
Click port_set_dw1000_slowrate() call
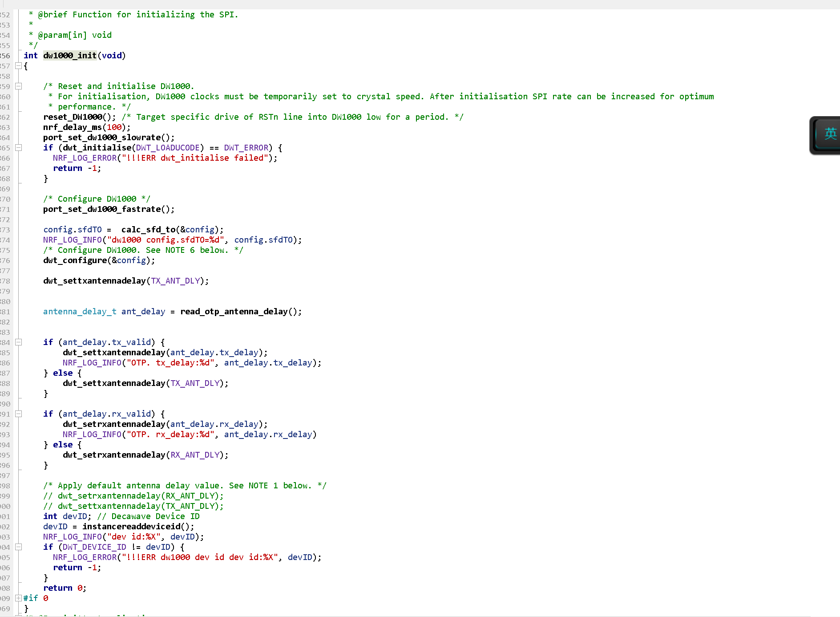click(x=109, y=138)
